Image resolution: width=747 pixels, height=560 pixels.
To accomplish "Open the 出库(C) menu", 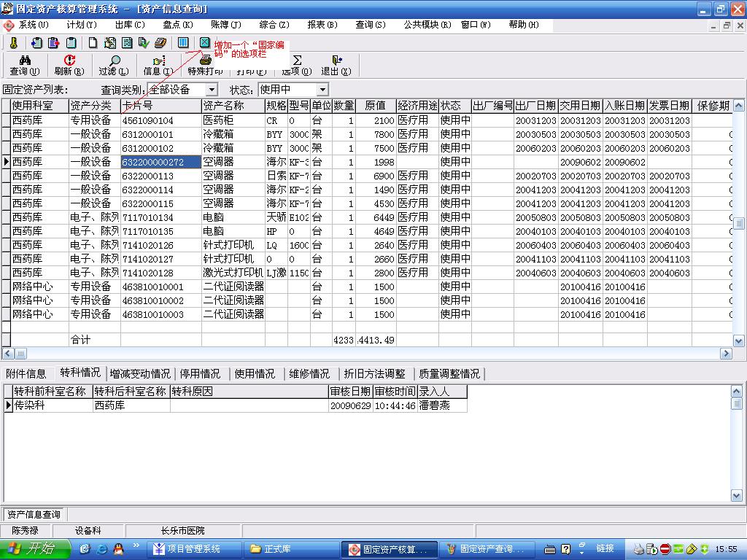I will tap(130, 25).
